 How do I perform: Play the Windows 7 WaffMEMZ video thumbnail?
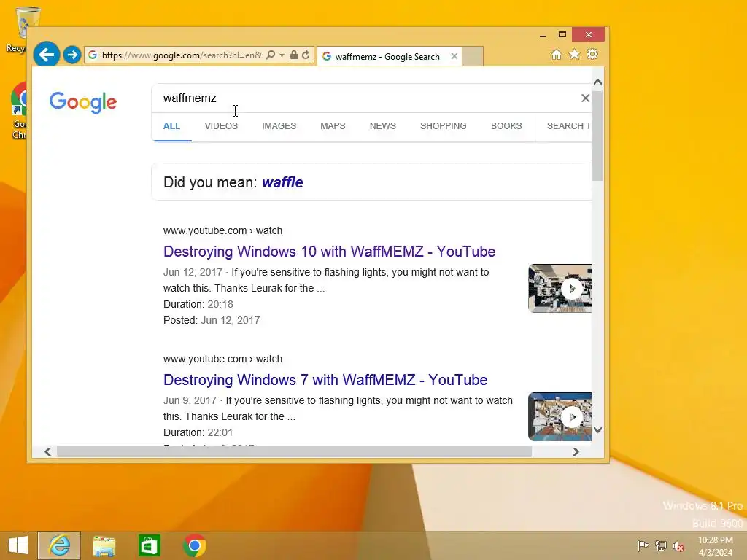560,416
